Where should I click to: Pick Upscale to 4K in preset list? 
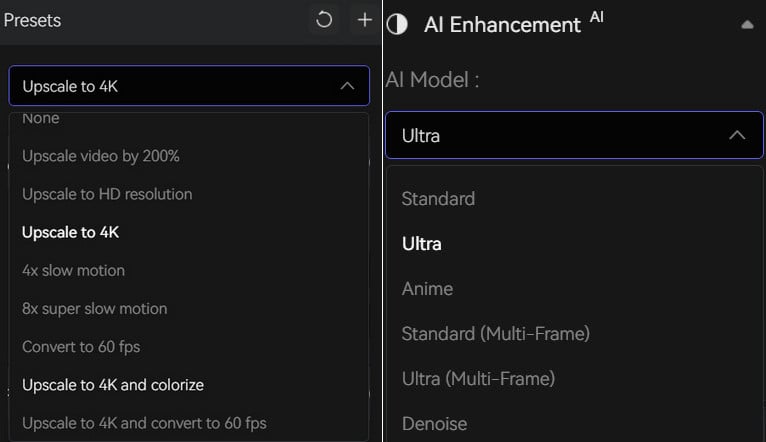[x=71, y=232]
